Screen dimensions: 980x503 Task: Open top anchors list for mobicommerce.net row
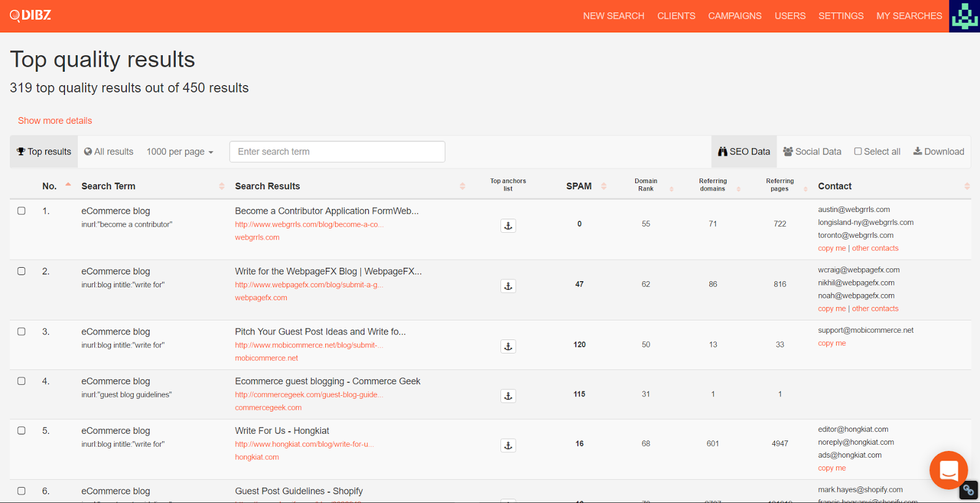508,346
